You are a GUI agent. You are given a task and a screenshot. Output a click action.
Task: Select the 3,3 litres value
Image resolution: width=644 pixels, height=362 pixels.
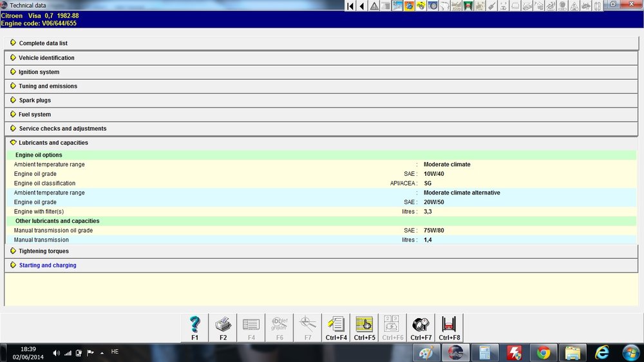(428, 212)
